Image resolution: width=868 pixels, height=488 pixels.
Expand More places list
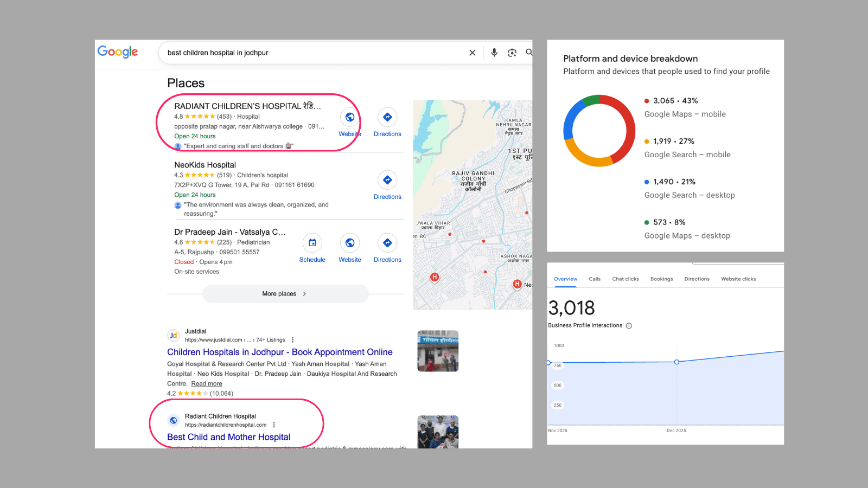[285, 294]
